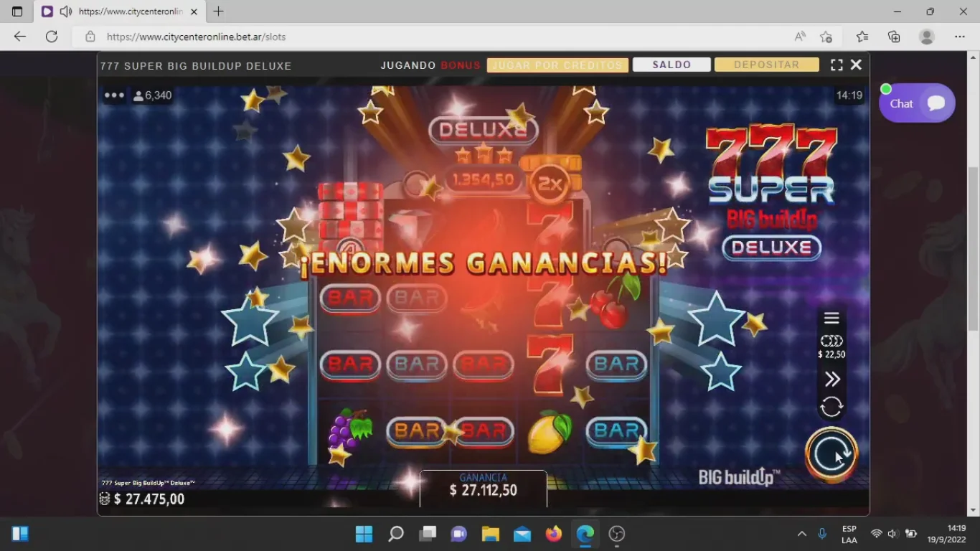Open the Favorites list icon
This screenshot has width=980, height=551.
tap(862, 37)
